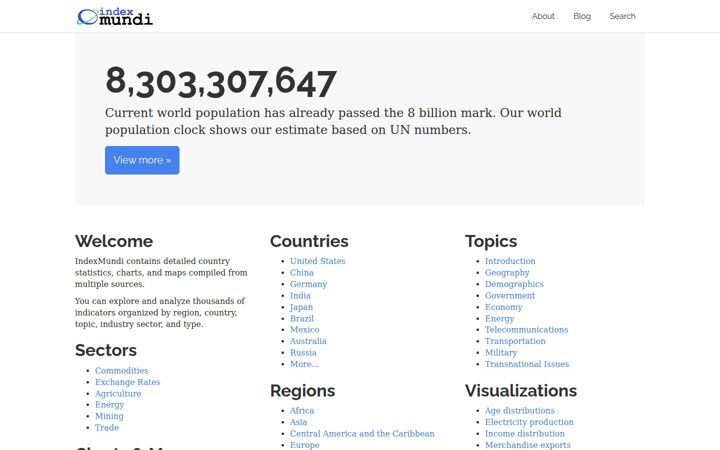Open the Military topic
This screenshot has width=720, height=450.
coord(501,352)
